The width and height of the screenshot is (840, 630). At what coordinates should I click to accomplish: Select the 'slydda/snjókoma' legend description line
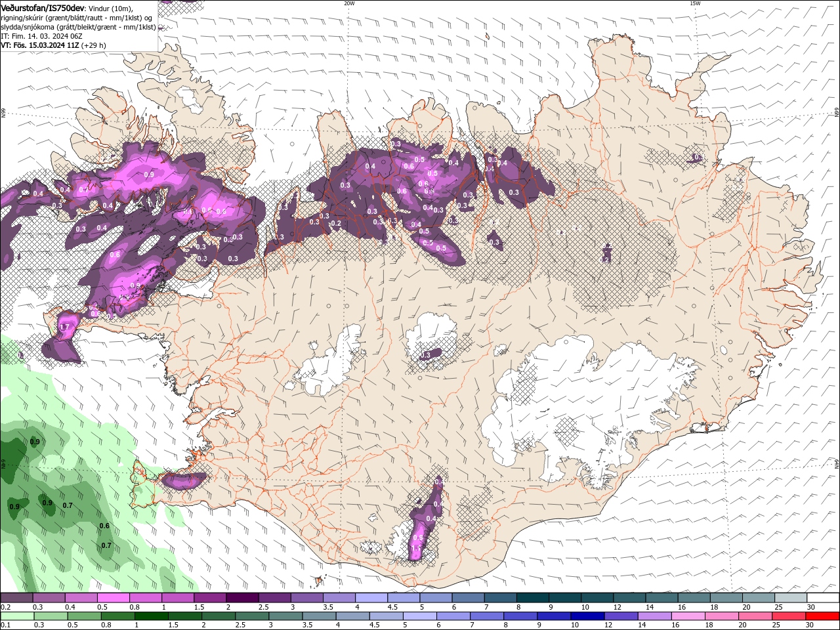click(x=78, y=27)
